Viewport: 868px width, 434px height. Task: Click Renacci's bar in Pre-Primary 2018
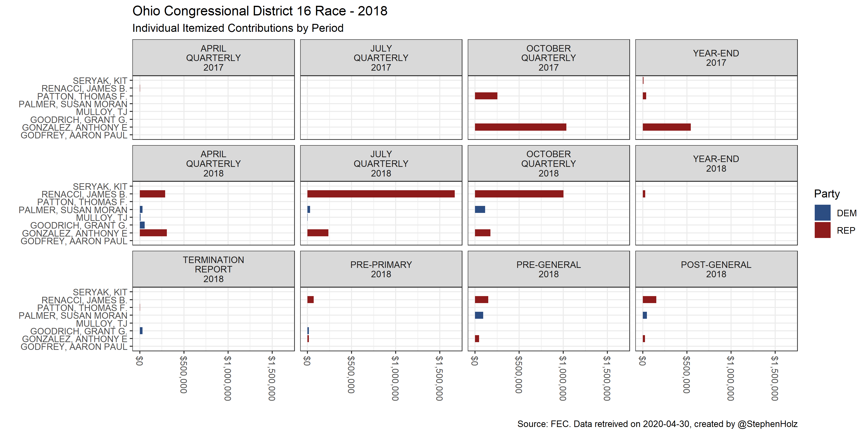click(x=310, y=299)
